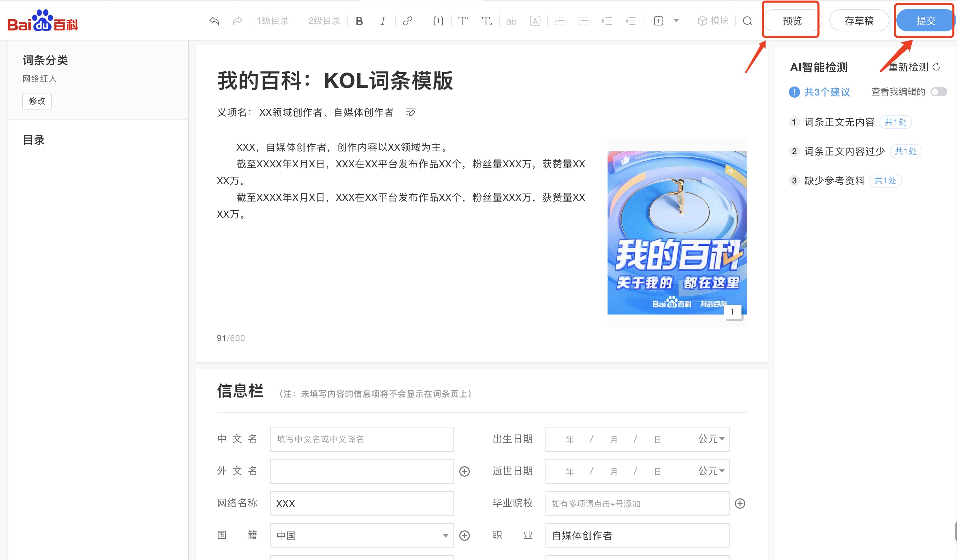Toggle strikethrough text icon
Screen dimensions: 957x560
[x=511, y=21]
